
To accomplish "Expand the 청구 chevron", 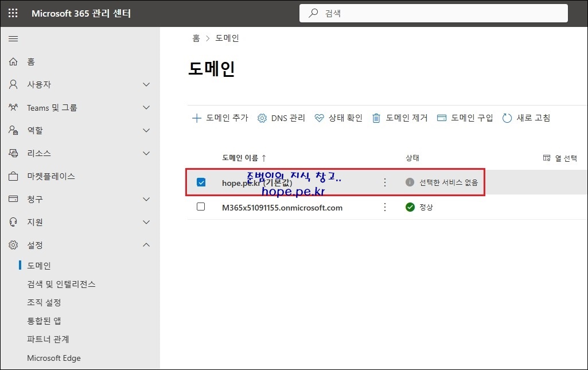I will [146, 199].
